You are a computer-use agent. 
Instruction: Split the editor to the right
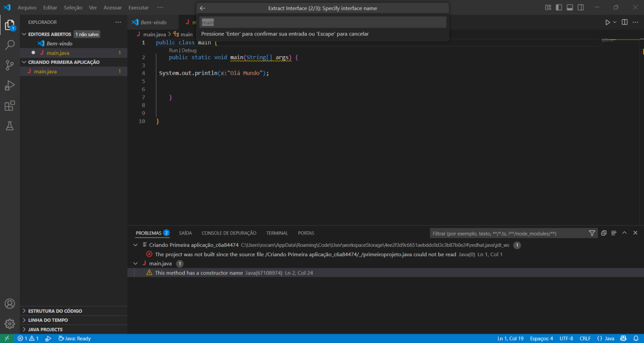coord(624,22)
